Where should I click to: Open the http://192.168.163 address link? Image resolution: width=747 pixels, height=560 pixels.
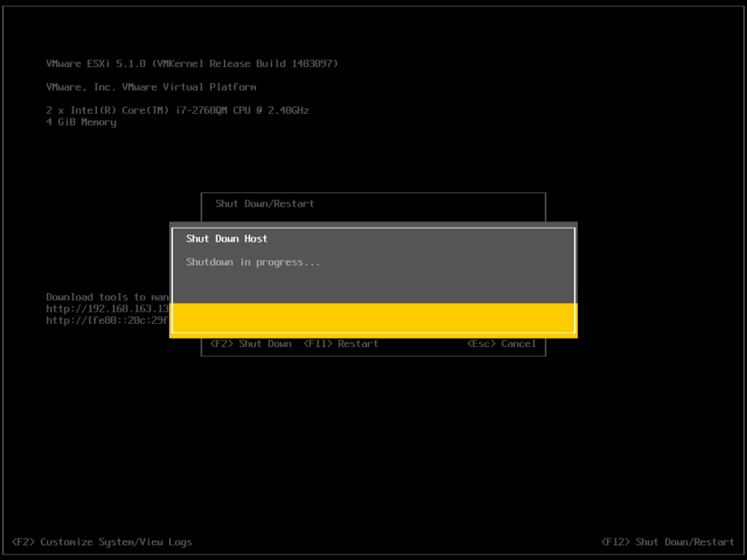[x=107, y=309]
